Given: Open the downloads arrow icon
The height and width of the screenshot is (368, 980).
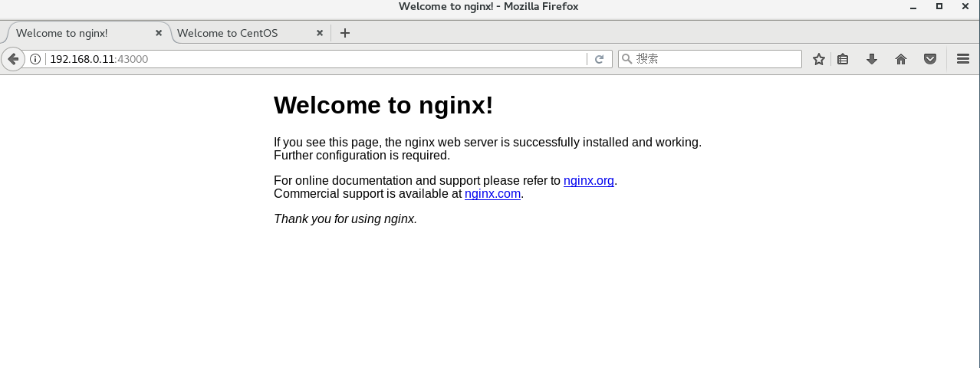Looking at the screenshot, I should pyautogui.click(x=872, y=59).
